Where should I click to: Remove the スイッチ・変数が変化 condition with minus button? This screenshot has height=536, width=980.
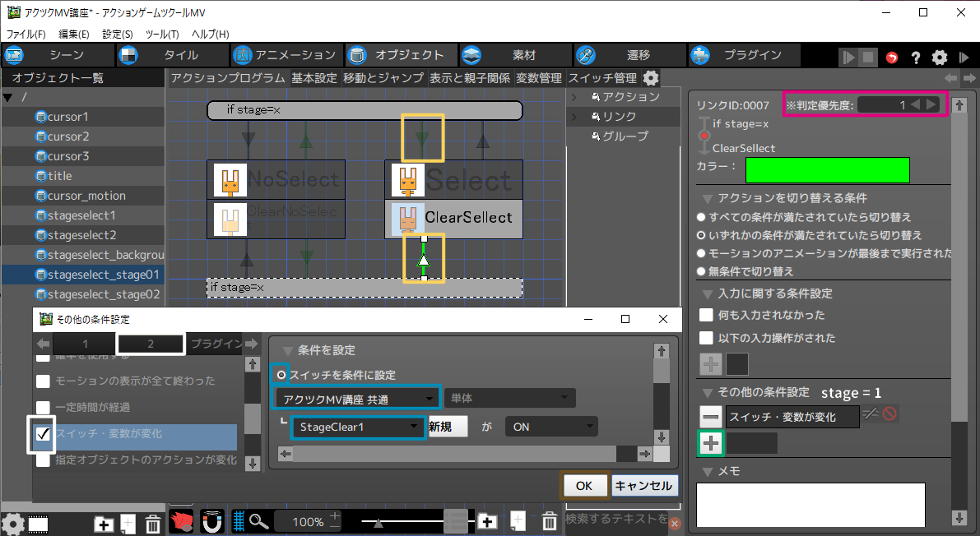pos(711,416)
